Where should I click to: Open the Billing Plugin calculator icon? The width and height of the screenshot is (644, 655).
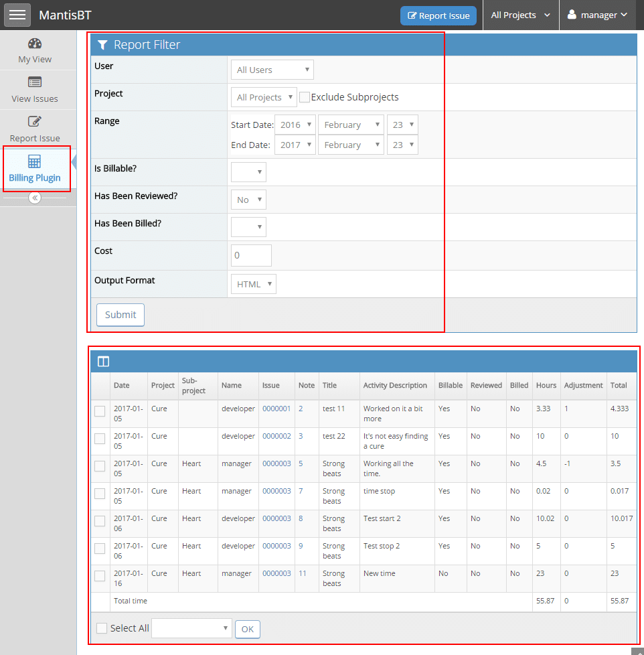click(x=34, y=161)
